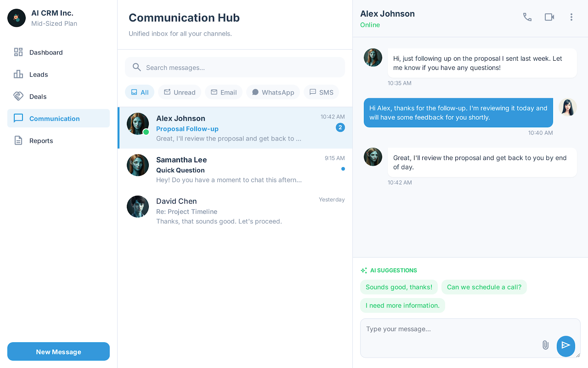This screenshot has width=588, height=368.
Task: Click the New Message button
Action: click(58, 351)
